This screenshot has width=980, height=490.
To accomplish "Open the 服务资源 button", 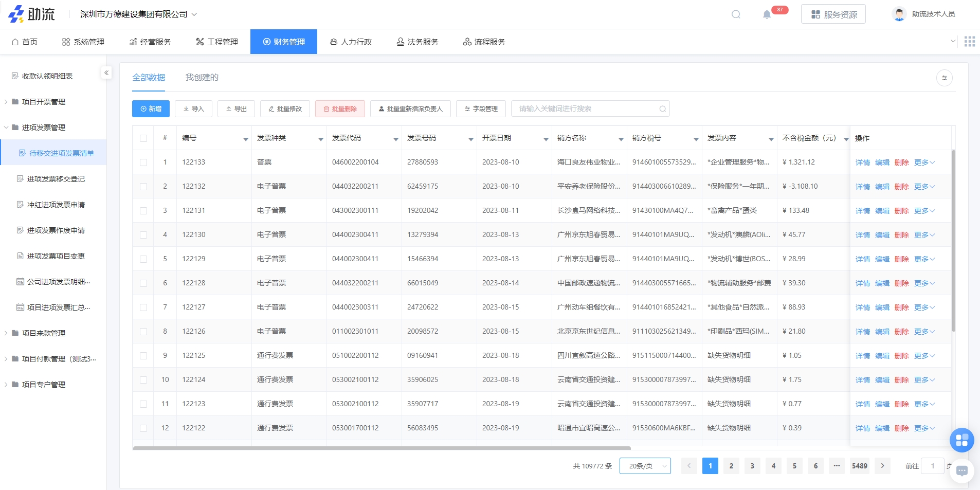I will point(833,14).
